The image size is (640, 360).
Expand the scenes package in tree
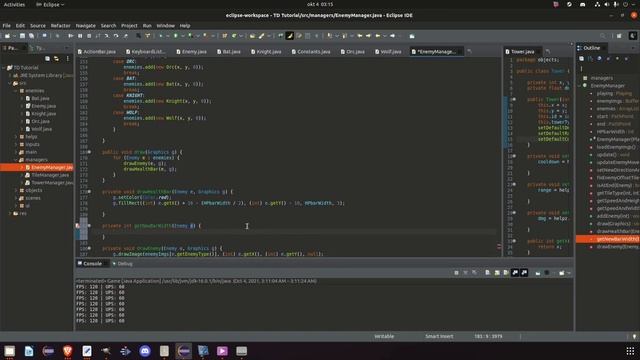[x=16, y=198]
